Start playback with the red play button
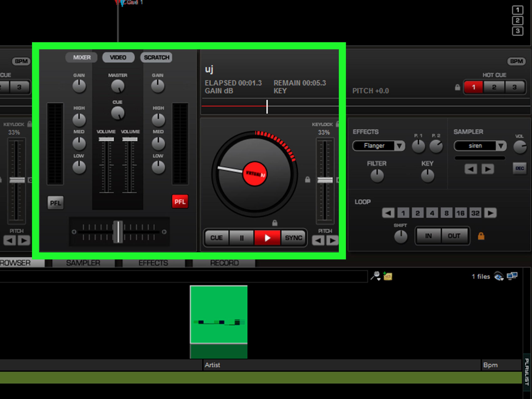Screen dimensions: 532x399 pos(267,238)
